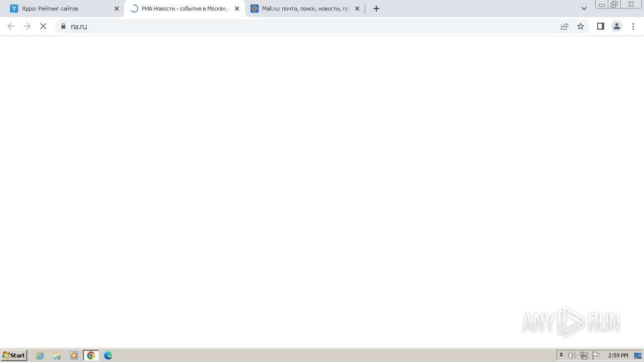Viewport: 644px width, 362px height.
Task: Open the Chrome three-dot menu
Action: point(633,26)
